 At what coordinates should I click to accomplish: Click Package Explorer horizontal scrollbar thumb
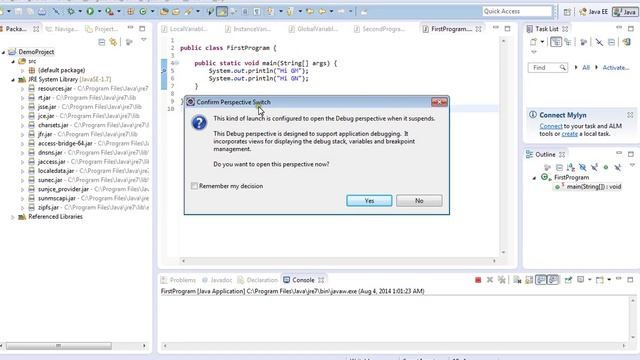coord(59,346)
